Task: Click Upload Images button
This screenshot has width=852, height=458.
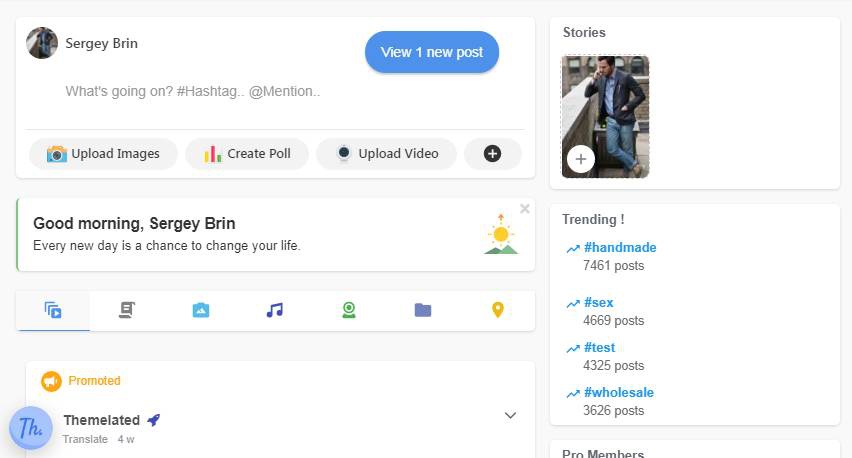Action: (103, 154)
